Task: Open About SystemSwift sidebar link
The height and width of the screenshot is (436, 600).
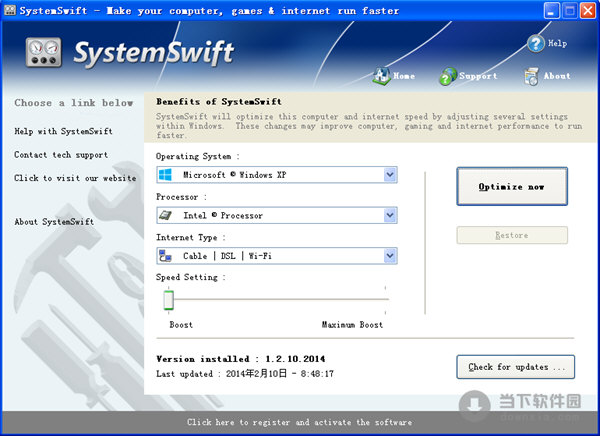Action: (x=54, y=222)
